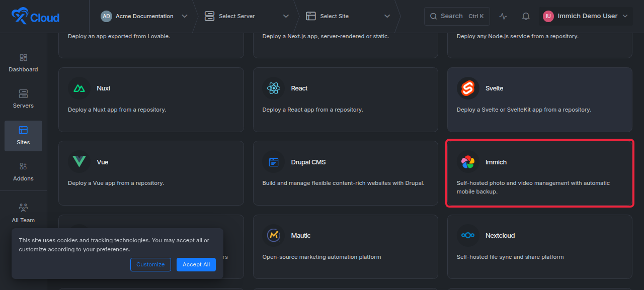Screen dimensions: 644x290
Task: Expand the Select Server dropdown chevron
Action: [286, 16]
